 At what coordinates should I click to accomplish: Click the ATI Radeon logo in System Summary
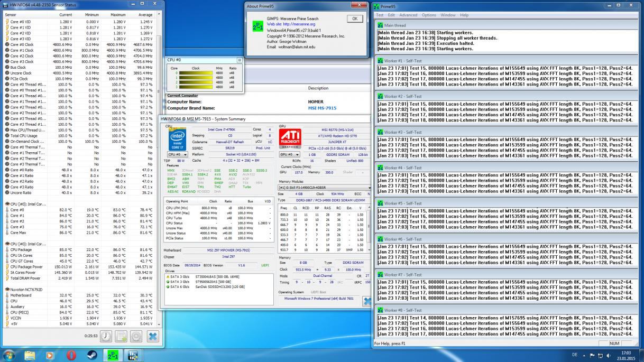tap(290, 139)
